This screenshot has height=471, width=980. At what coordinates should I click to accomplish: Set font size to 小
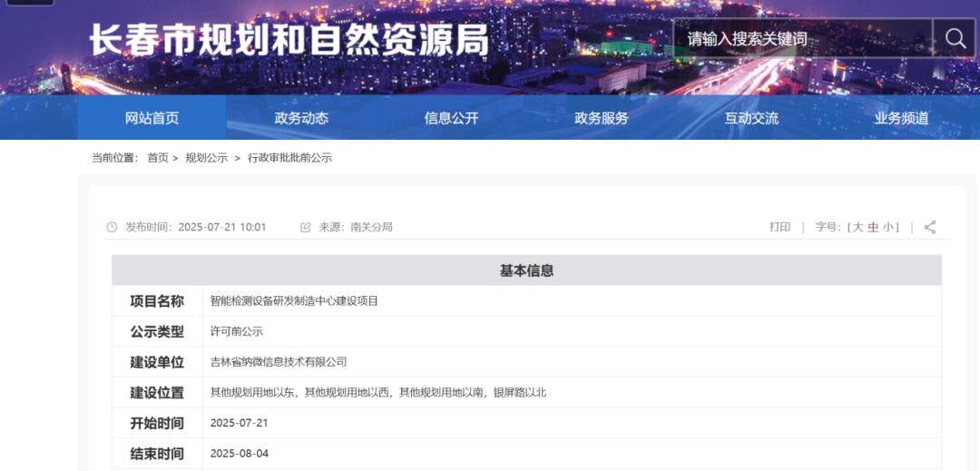[x=888, y=228]
